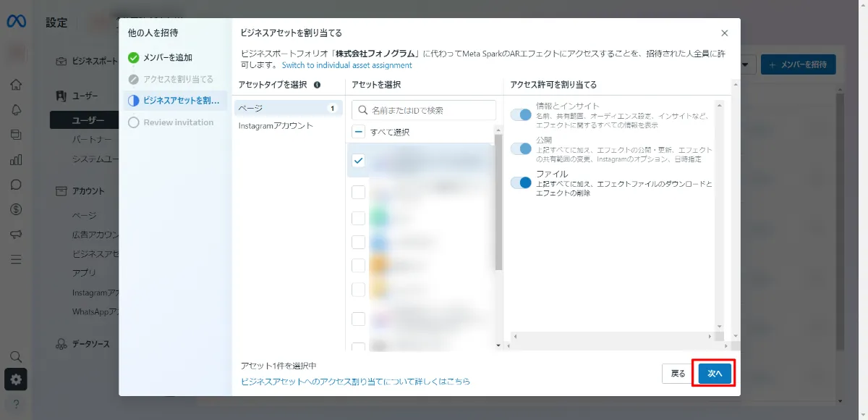Open the question mark help icon
Viewport: 868px width, 420px height.
(16, 403)
